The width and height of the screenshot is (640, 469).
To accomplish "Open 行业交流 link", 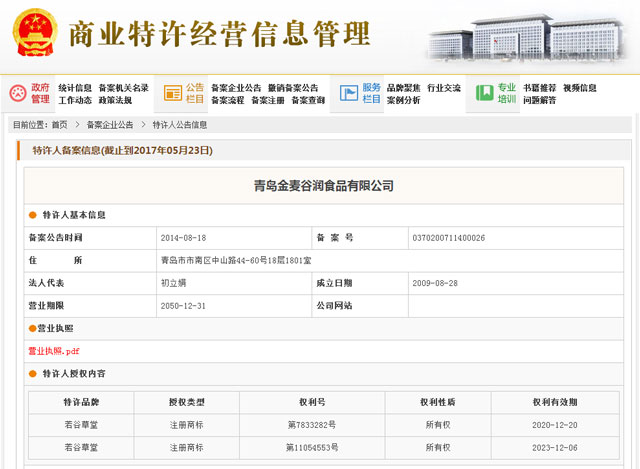I will click(x=444, y=88).
